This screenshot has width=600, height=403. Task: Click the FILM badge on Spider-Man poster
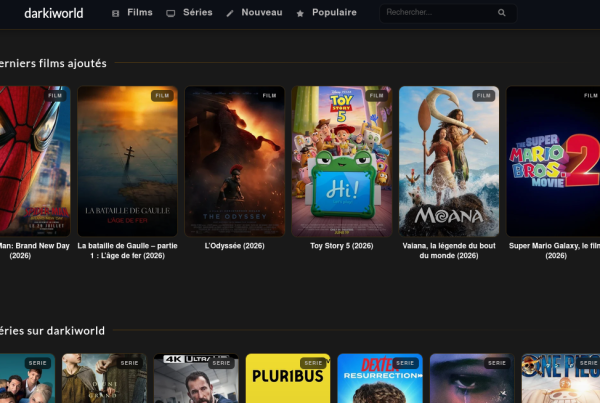coord(55,96)
